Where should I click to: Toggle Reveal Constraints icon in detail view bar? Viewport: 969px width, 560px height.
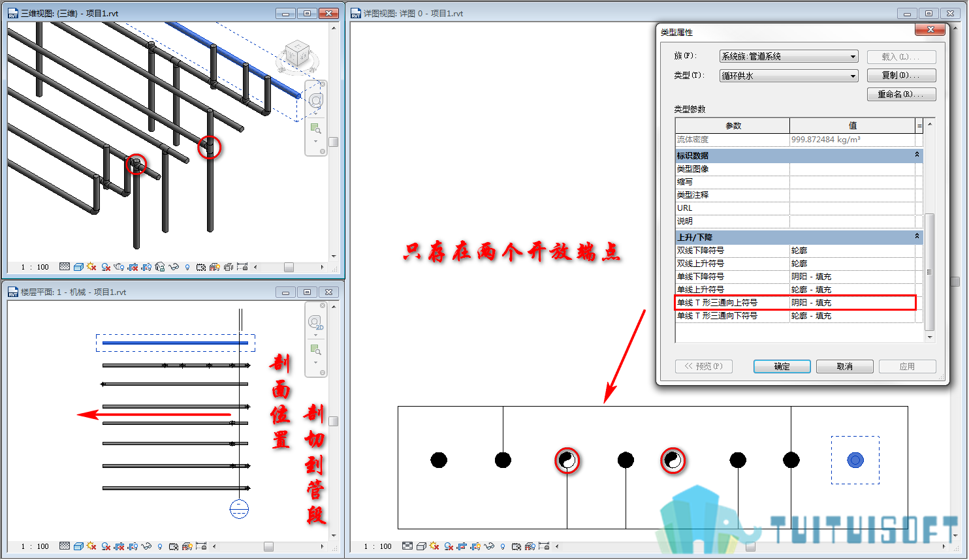(x=543, y=546)
